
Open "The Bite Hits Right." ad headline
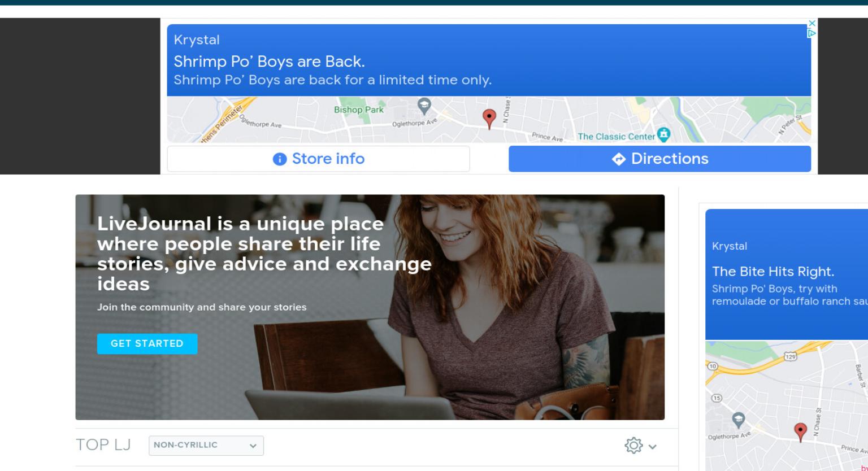pyautogui.click(x=772, y=272)
